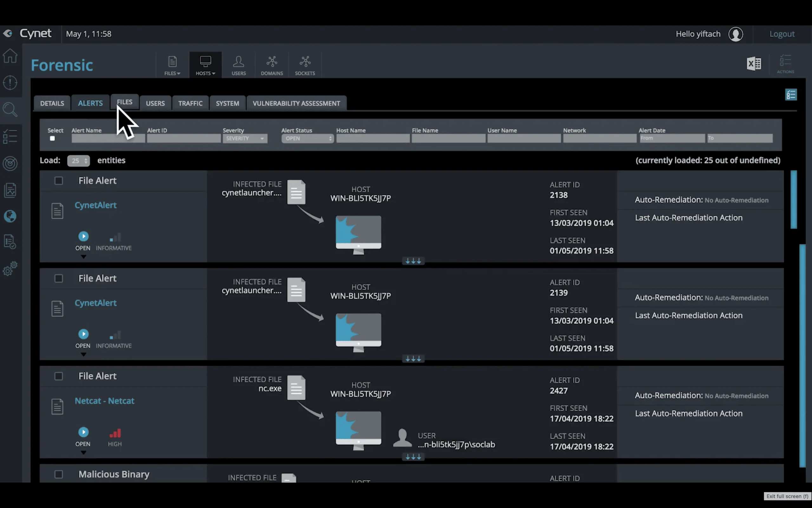Screen dimensions: 812x508
Task: Click the host monitor icon for alert 2427
Action: tap(358, 431)
